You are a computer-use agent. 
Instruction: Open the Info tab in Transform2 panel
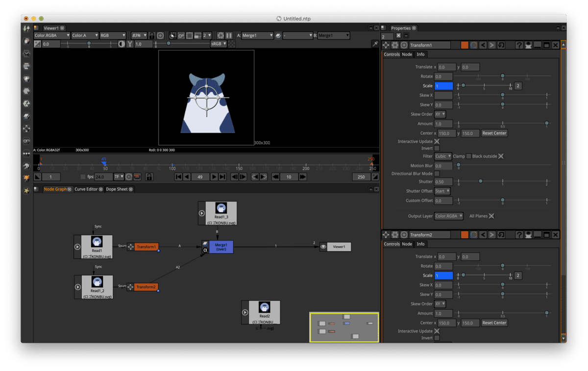[420, 244]
